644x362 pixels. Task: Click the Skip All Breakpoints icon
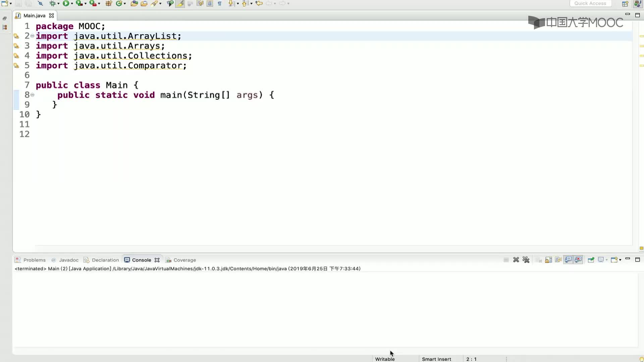40,3
